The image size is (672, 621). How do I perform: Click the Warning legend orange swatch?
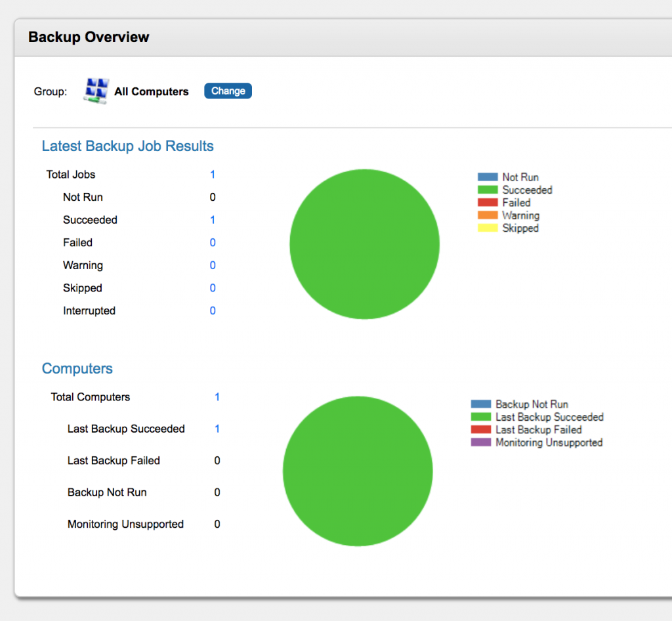coord(488,215)
